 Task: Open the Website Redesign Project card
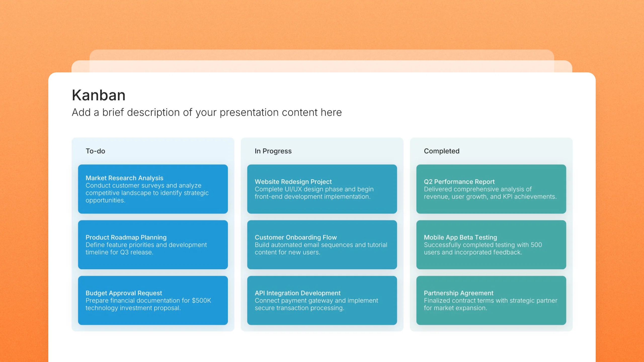point(322,189)
